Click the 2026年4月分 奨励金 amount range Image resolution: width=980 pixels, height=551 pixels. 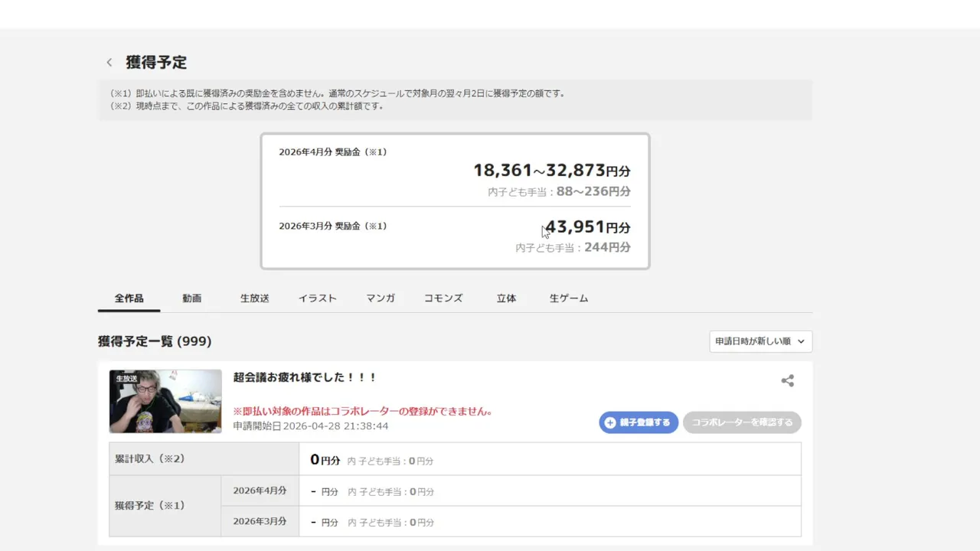[551, 171]
